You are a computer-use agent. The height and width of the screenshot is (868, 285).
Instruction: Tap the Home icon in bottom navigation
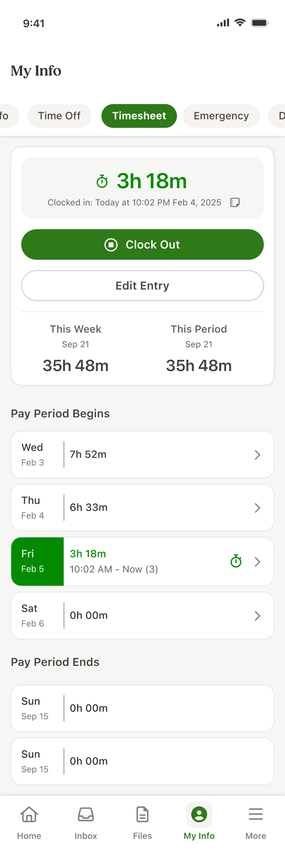29,814
